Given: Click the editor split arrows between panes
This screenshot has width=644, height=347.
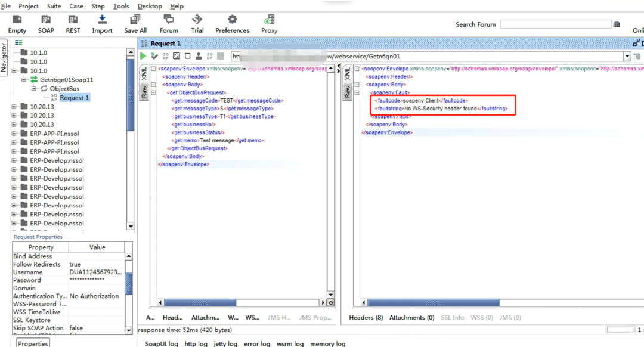Looking at the screenshot, I should [339, 69].
